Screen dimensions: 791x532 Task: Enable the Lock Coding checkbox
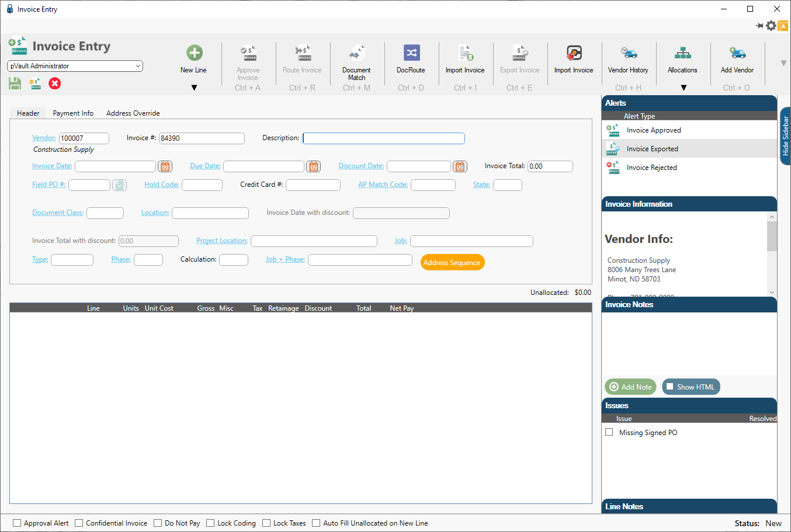[210, 523]
